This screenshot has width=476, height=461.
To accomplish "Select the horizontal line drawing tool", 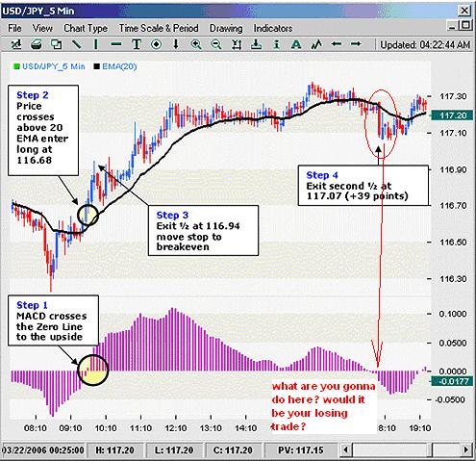I will point(116,44).
